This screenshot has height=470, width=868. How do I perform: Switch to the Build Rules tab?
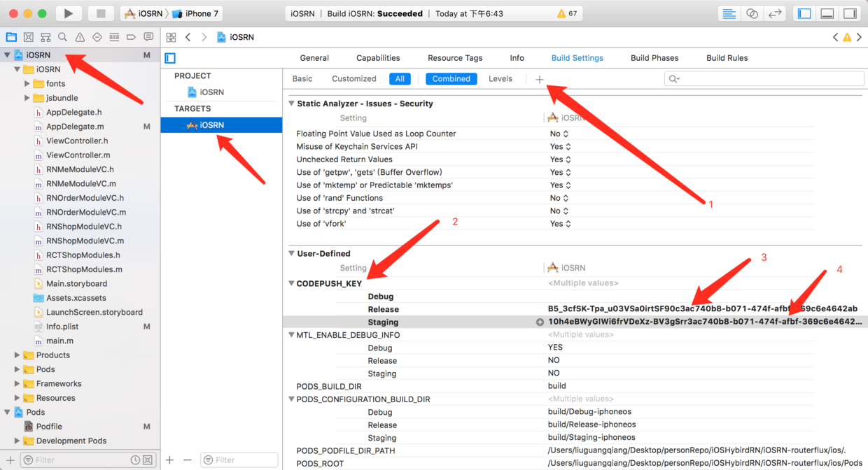727,58
